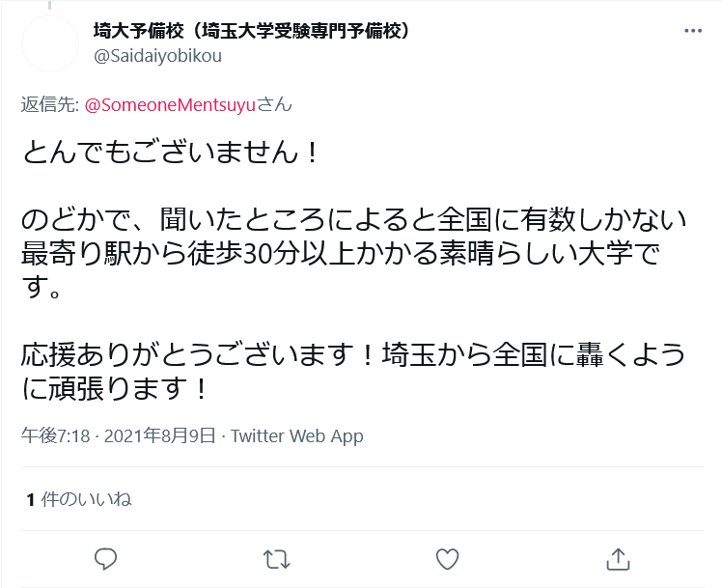
Task: Open the share tweet icon
Action: point(617,558)
